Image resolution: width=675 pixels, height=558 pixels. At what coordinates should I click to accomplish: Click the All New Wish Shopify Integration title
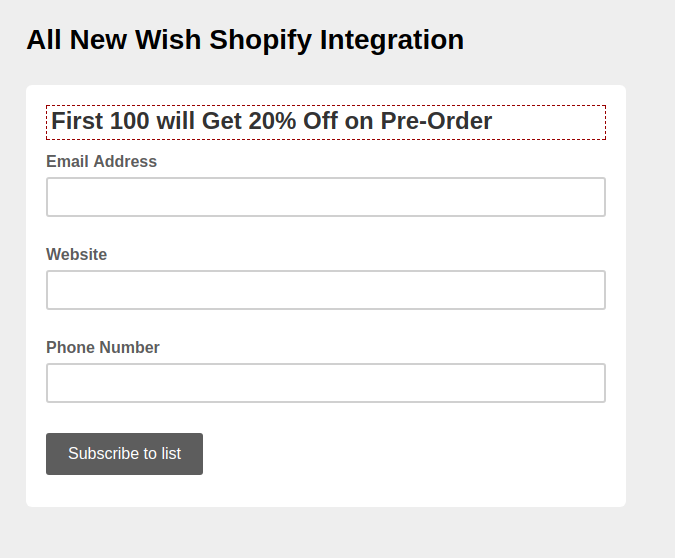245,40
